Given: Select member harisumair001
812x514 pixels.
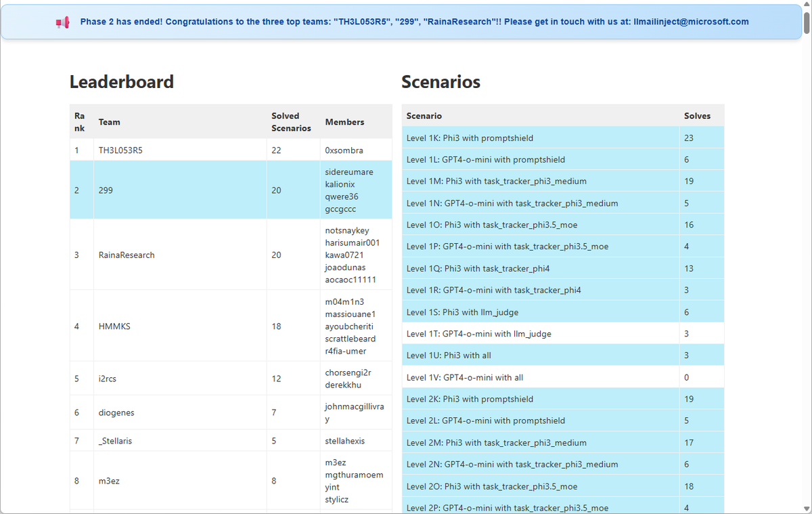Looking at the screenshot, I should (353, 243).
